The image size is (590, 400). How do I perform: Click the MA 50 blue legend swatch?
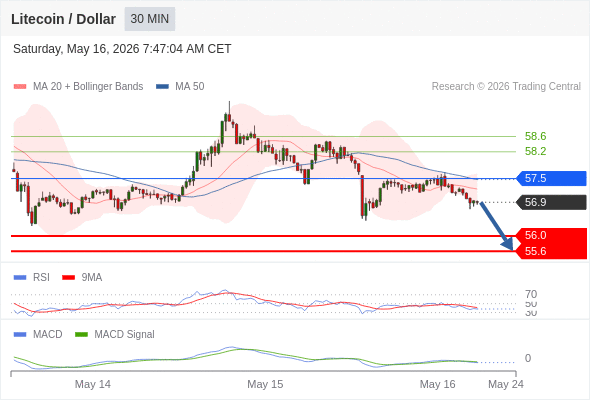coord(162,87)
